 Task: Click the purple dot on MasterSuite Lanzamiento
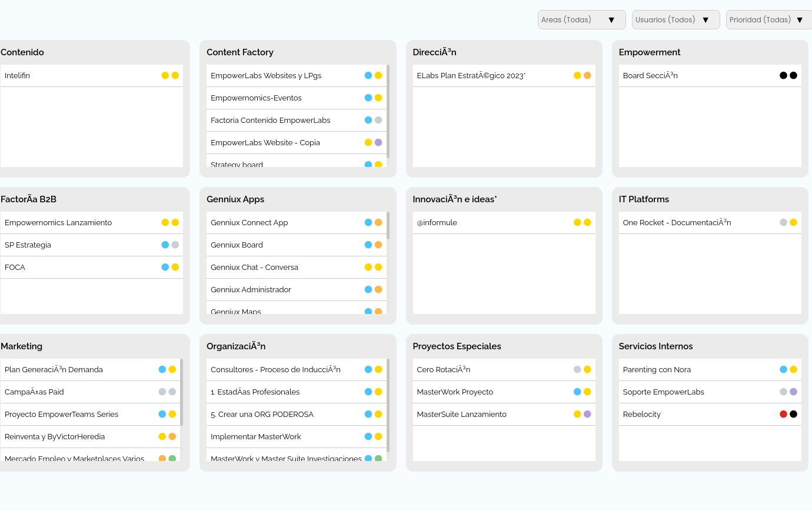point(587,414)
